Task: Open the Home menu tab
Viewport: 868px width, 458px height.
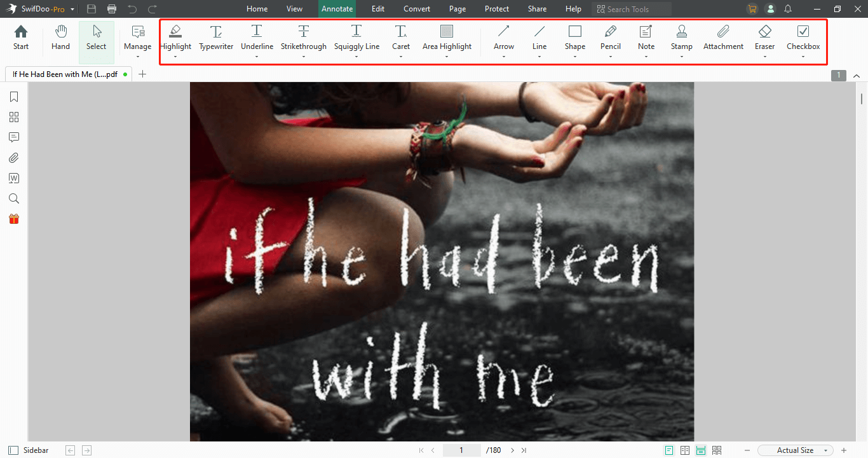Action: pyautogui.click(x=257, y=9)
